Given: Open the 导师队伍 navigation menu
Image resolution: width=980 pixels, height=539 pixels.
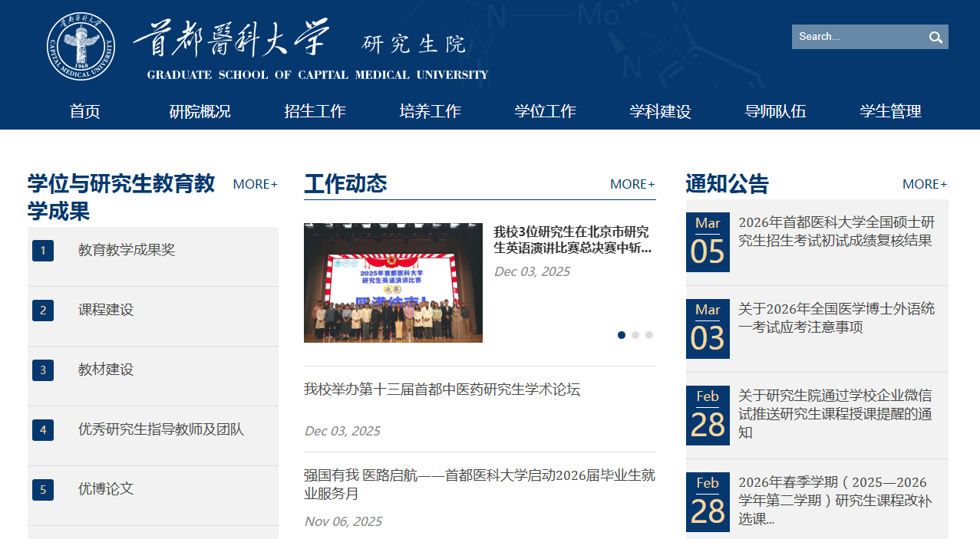Looking at the screenshot, I should 775,111.
